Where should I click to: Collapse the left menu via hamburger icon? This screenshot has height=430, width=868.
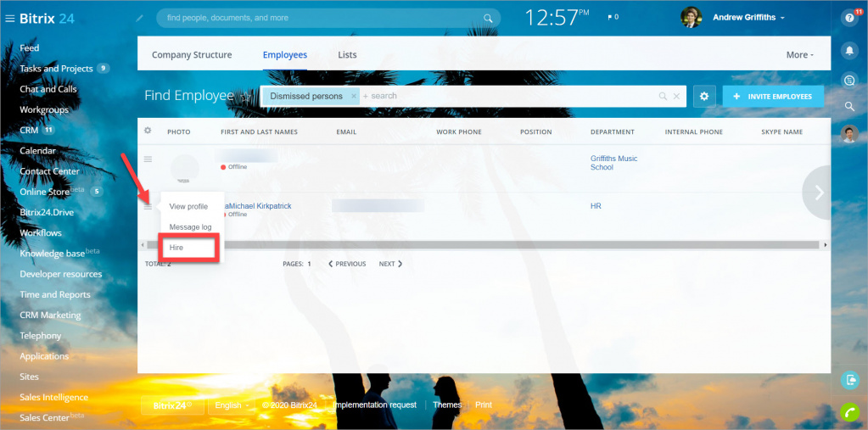pos(9,19)
